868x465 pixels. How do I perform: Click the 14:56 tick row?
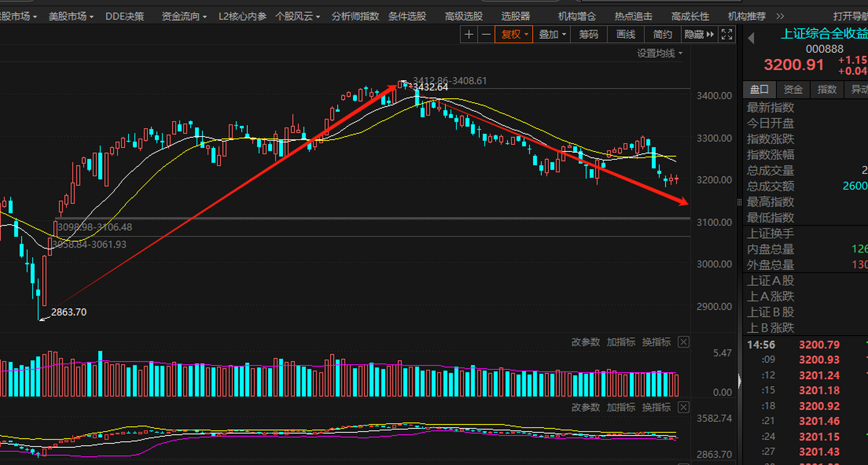click(x=806, y=345)
